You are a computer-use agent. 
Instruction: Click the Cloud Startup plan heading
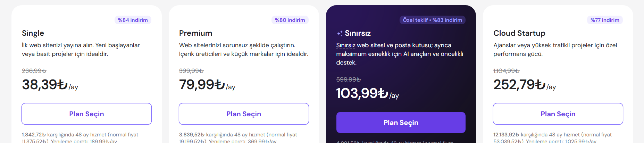pyautogui.click(x=519, y=33)
